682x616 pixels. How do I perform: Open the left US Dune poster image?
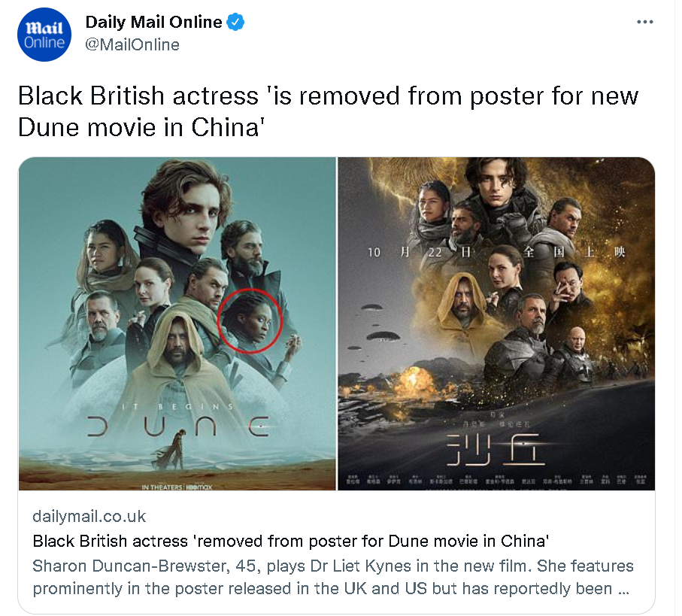tap(177, 323)
